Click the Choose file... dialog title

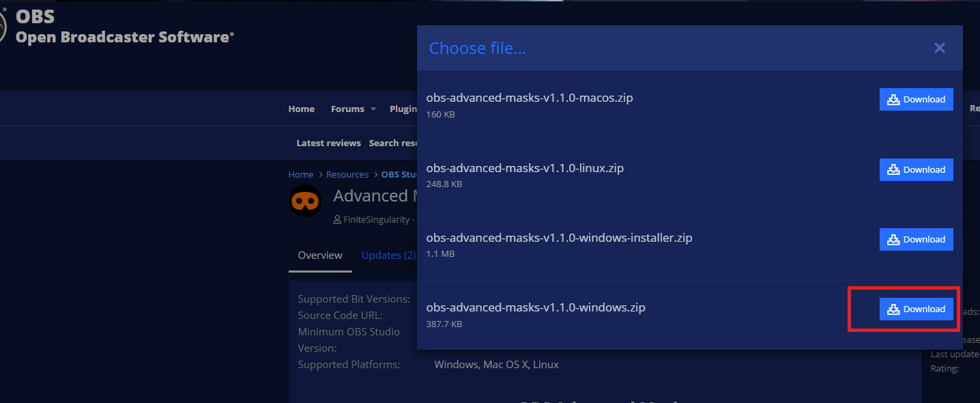pyautogui.click(x=478, y=48)
